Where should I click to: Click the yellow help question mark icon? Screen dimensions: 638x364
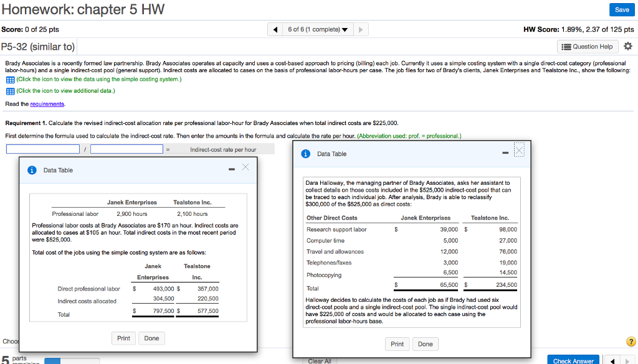click(x=631, y=341)
